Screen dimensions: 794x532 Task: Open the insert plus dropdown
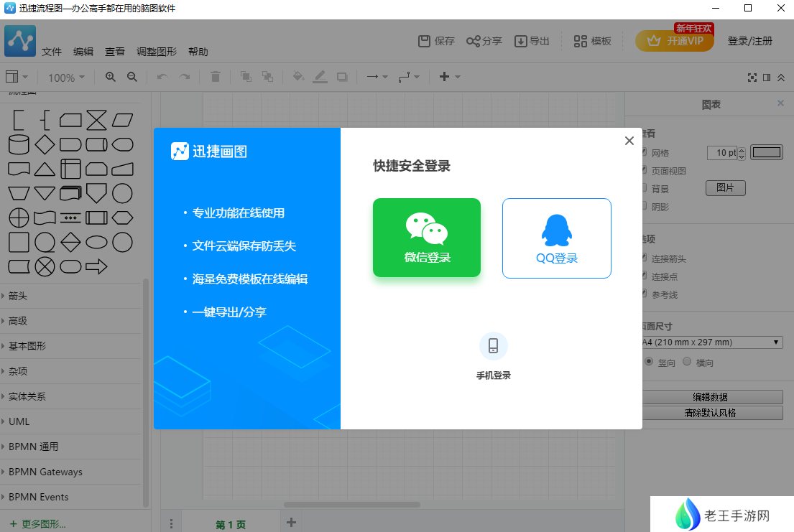450,77
